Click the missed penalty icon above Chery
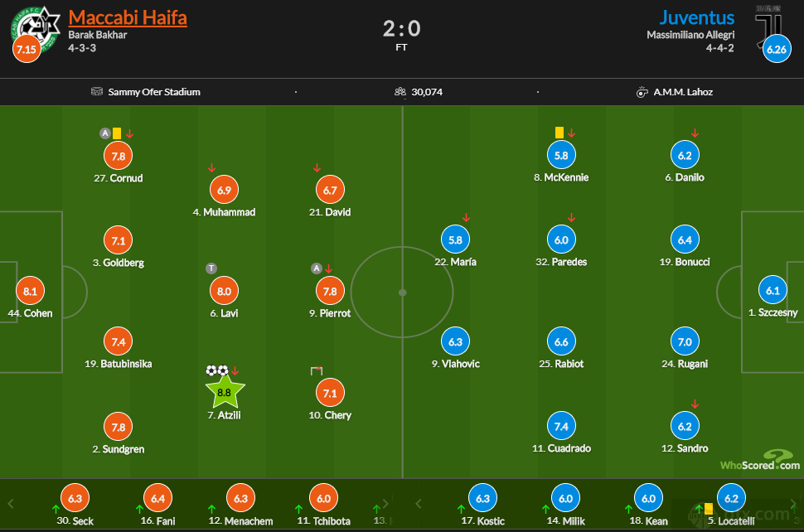Image resolution: width=804 pixels, height=532 pixels. (317, 370)
